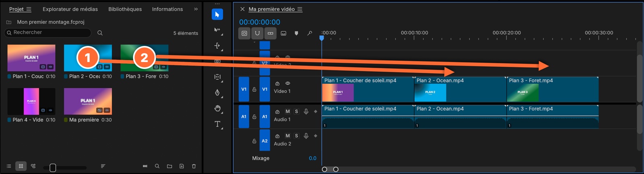This screenshot has width=644, height=174.
Task: Select the Slip tool
Action: pos(217,77)
